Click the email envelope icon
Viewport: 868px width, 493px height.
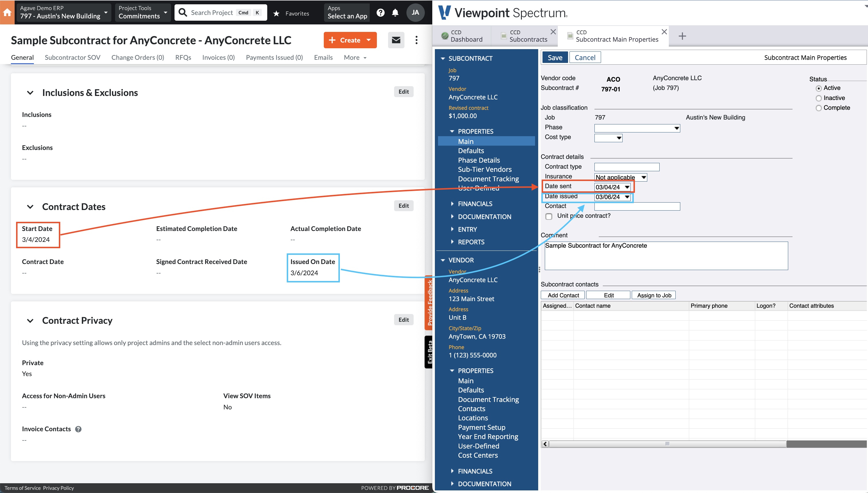point(396,40)
